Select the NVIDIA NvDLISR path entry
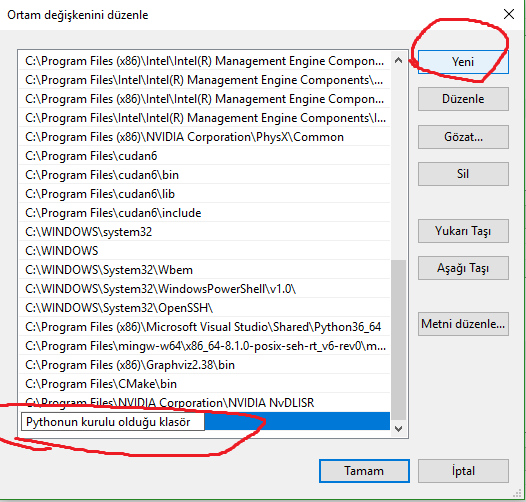The height and width of the screenshot is (502, 526). point(205,403)
